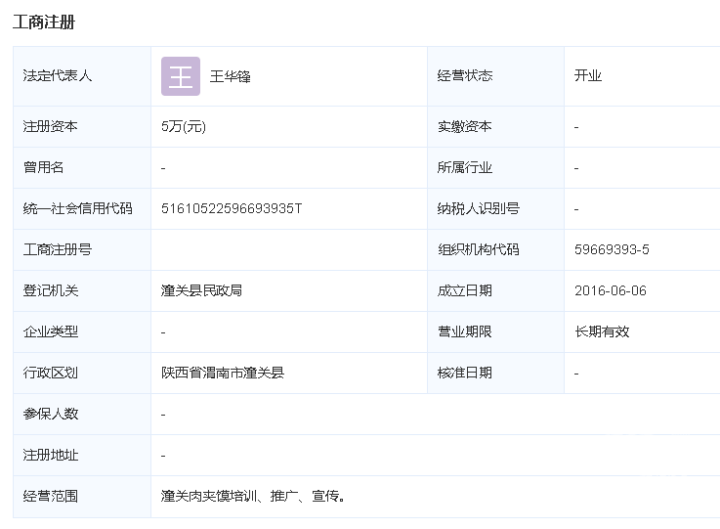Click the 经营范围 label cell

[x=82, y=496]
